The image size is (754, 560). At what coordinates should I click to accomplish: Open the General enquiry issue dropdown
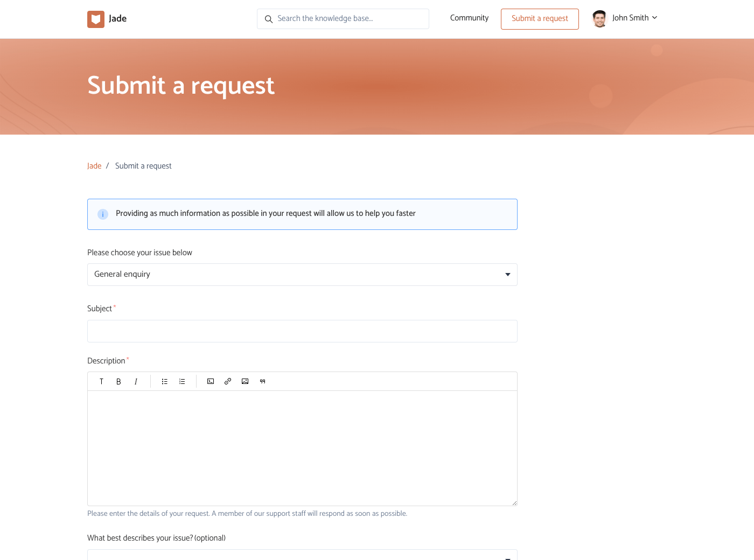(x=302, y=275)
